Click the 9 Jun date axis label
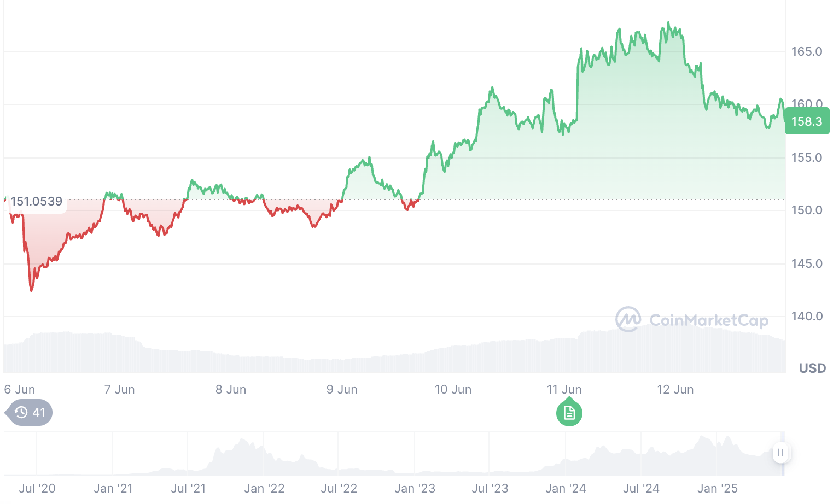The image size is (839, 504). pos(342,390)
